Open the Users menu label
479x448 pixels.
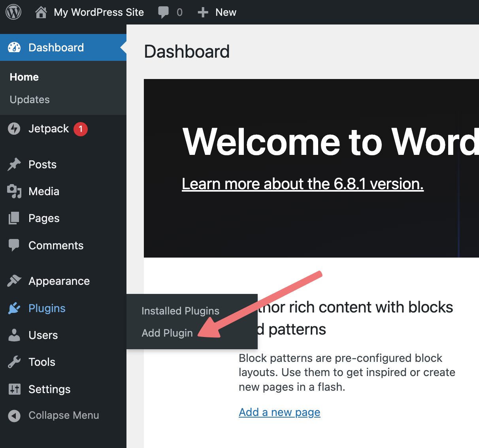(x=43, y=335)
